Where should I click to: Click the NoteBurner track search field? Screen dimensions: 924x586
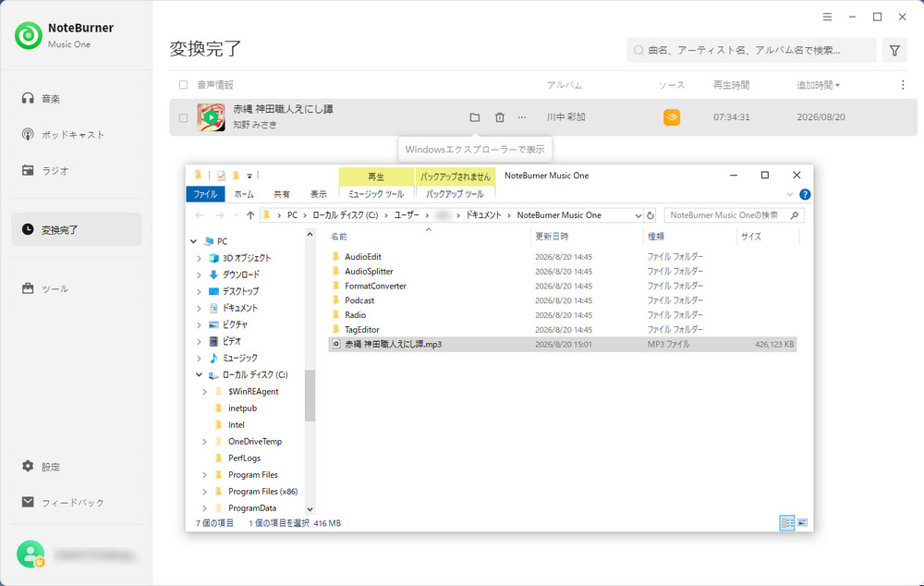click(x=751, y=50)
